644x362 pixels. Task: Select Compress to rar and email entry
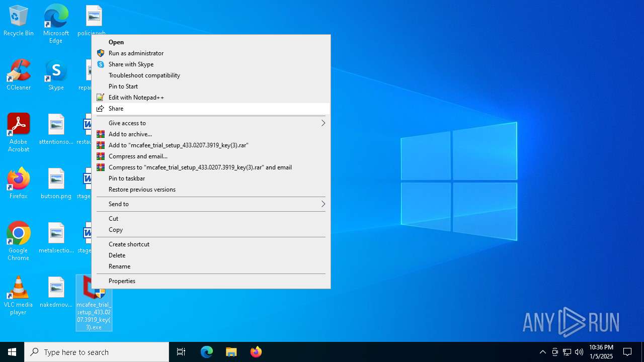point(211,167)
